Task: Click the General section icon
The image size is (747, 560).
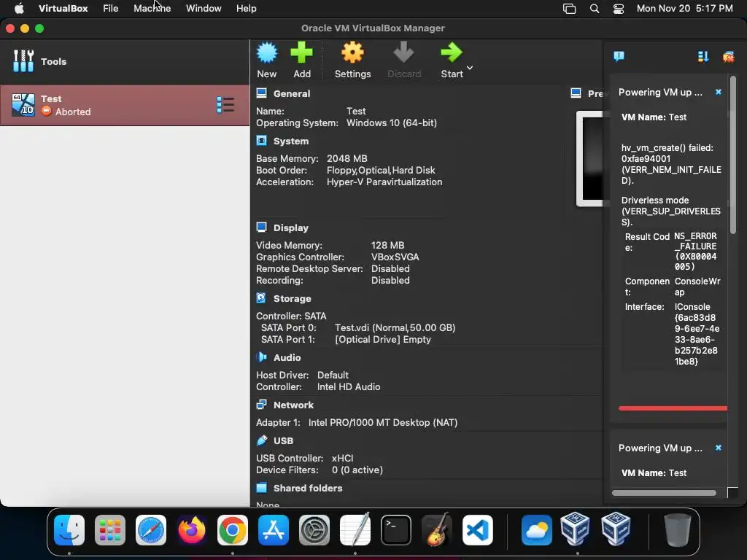Action: pyautogui.click(x=262, y=93)
